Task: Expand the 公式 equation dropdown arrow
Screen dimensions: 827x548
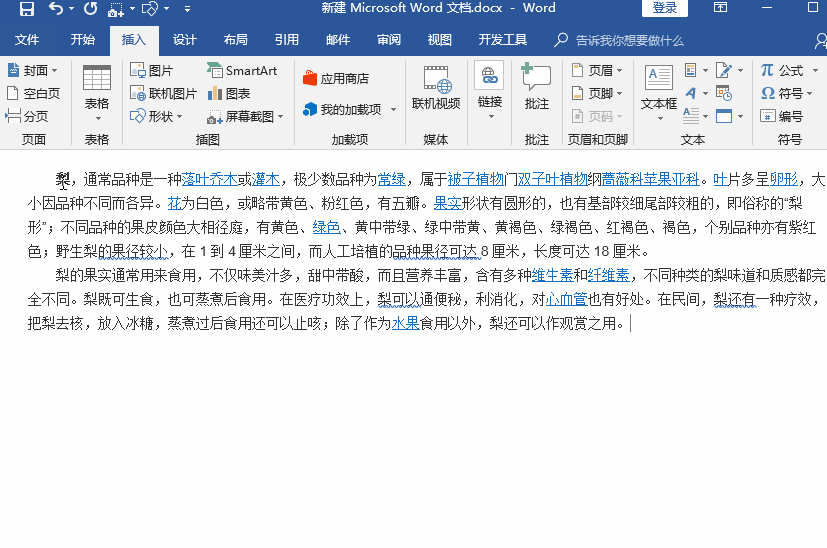Action: (x=815, y=70)
